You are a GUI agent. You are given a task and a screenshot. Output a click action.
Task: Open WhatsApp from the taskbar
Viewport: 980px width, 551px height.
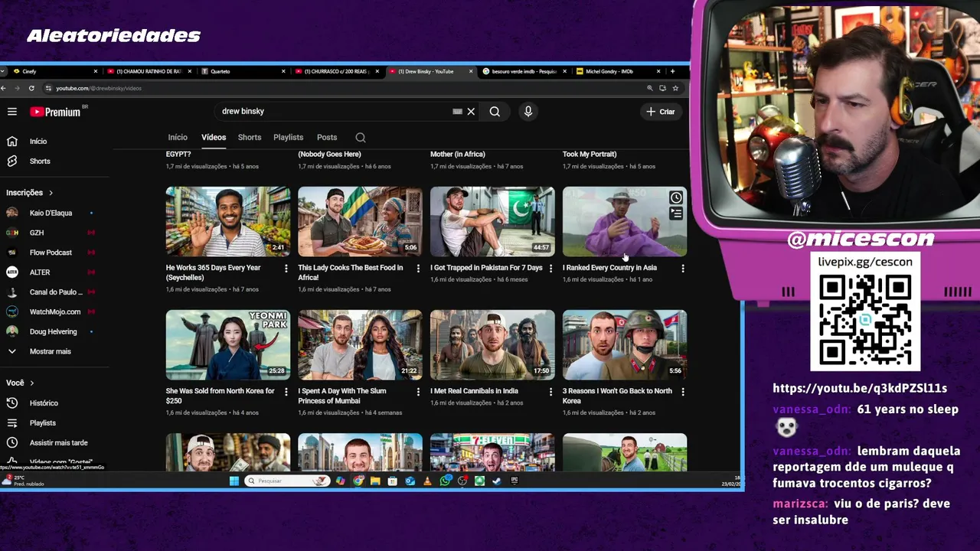coord(446,481)
